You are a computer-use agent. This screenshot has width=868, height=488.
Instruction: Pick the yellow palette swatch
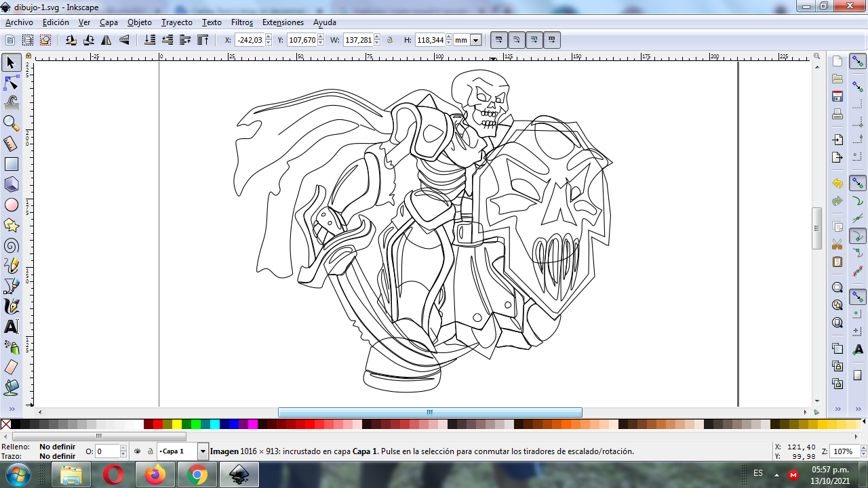click(177, 424)
